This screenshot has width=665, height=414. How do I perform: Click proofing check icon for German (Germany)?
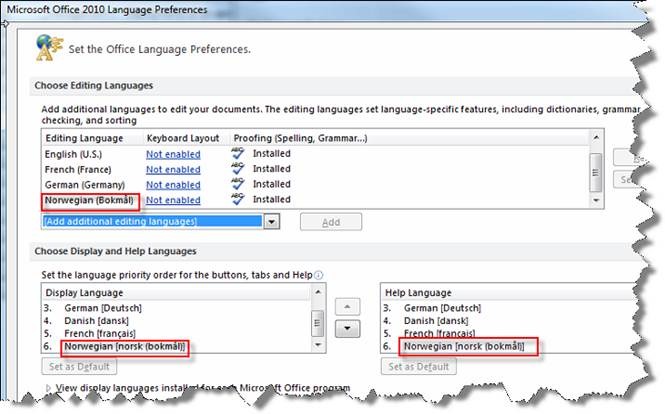click(238, 184)
